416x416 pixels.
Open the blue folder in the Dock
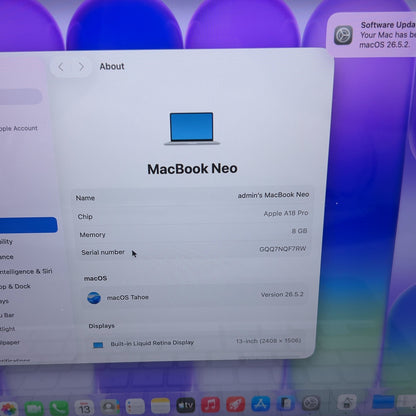pyautogui.click(x=383, y=402)
